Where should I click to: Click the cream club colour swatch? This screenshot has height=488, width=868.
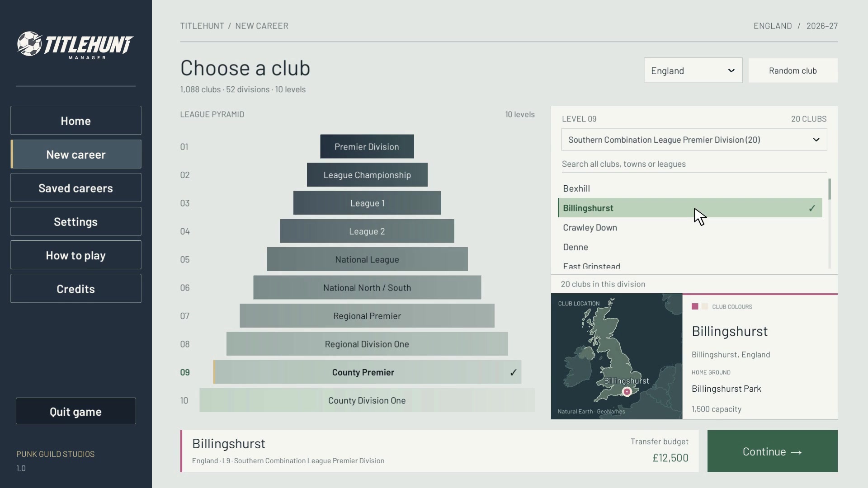(x=704, y=306)
